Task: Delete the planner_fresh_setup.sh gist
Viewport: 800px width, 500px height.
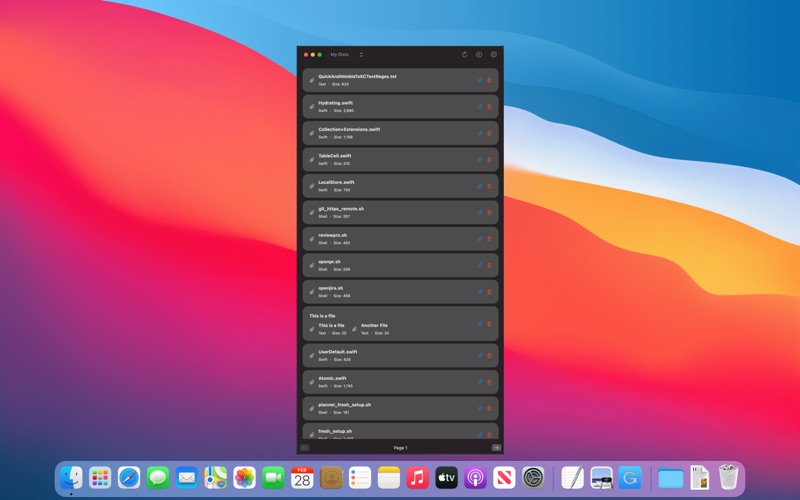Action: (489, 409)
